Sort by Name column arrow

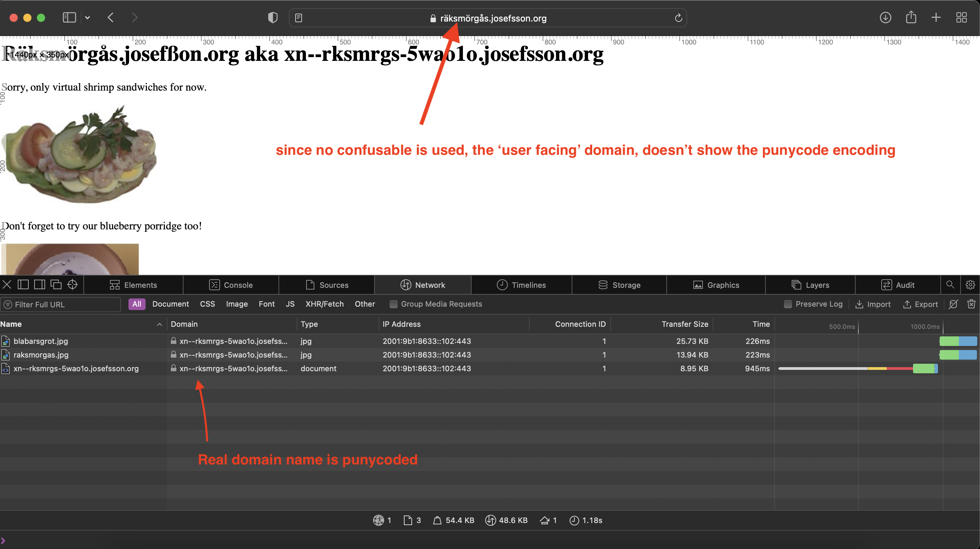pos(159,324)
